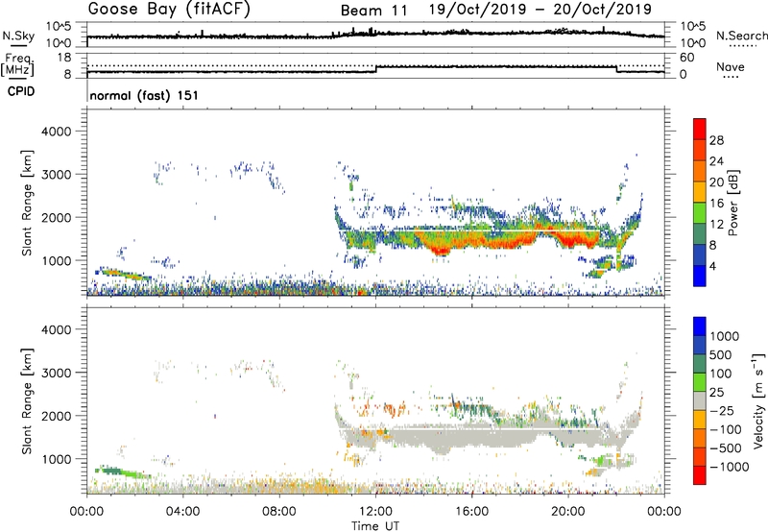768x532 pixels.
Task: Click the 28 tick on power colorbar
Action: point(716,140)
